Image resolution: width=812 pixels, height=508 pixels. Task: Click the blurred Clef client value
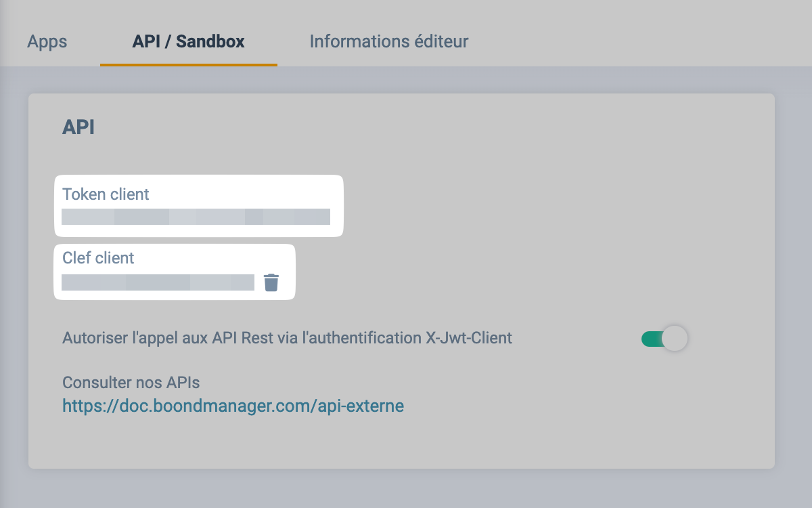click(158, 282)
